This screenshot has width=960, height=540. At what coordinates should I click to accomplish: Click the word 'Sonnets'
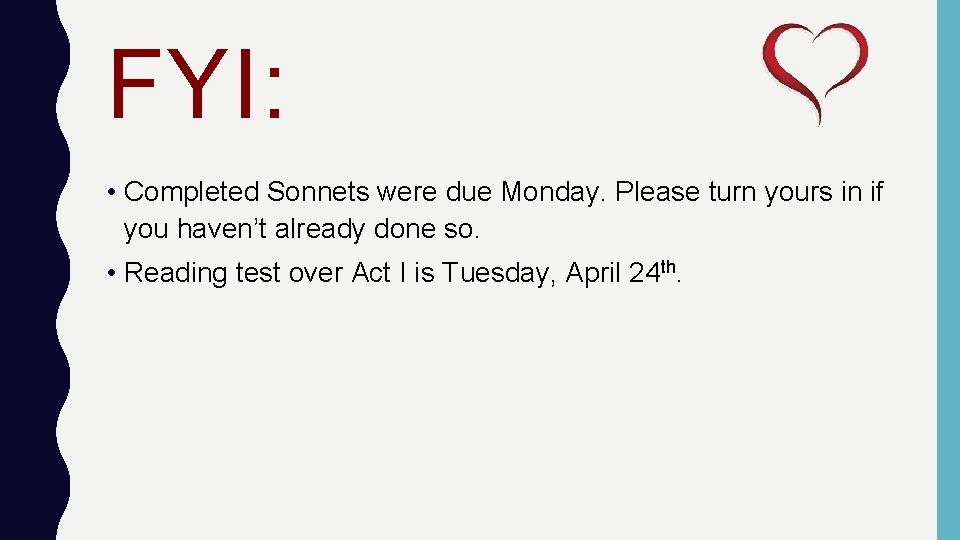click(x=318, y=192)
